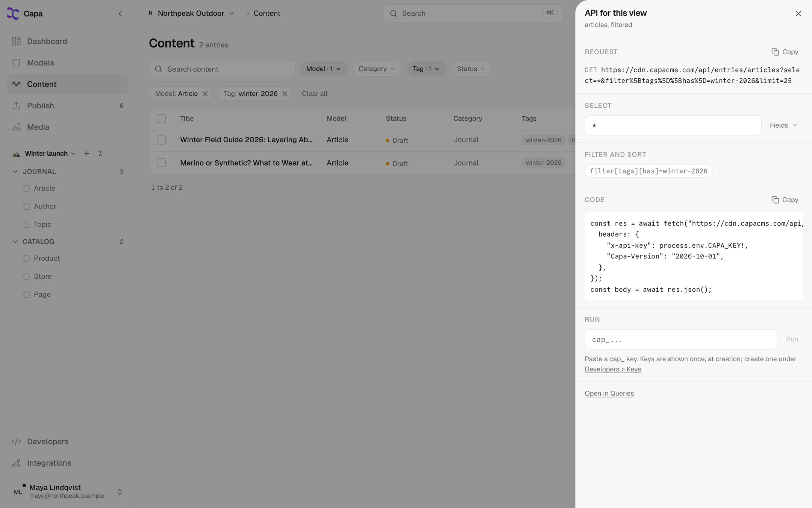Add a new item to Winter launch
The height and width of the screenshot is (508, 812).
87,154
